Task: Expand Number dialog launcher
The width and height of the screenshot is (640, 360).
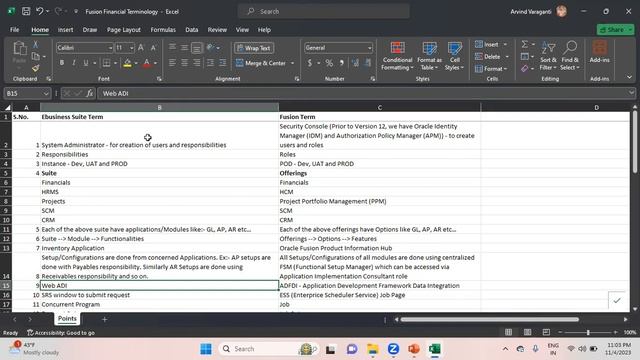Action: coord(373,79)
